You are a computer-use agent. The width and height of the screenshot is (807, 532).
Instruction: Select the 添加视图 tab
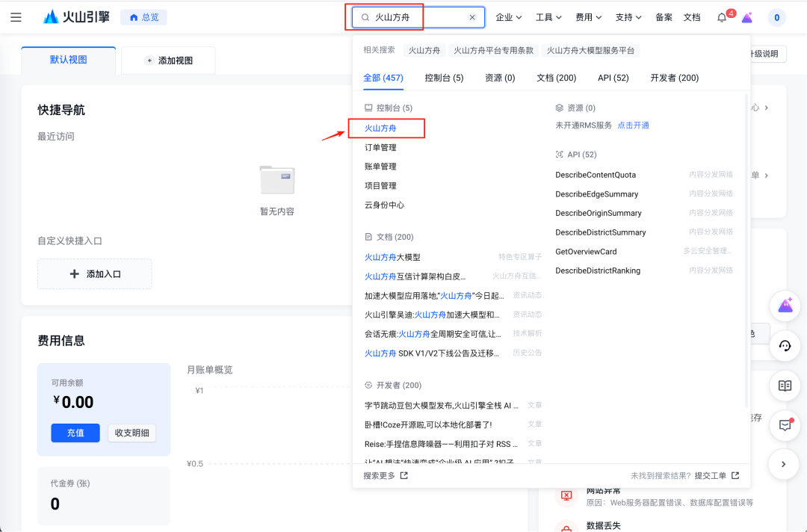pos(168,61)
